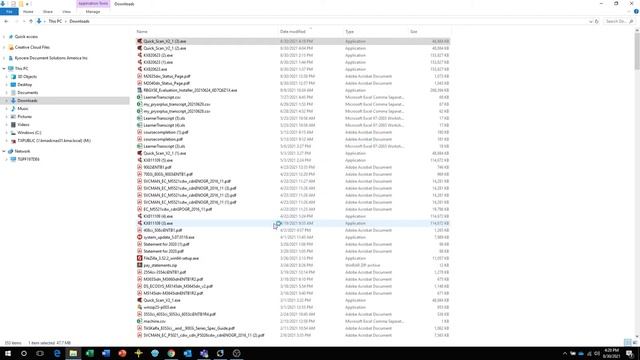The height and width of the screenshot is (360, 640).
Task: Open Excel from the taskbar
Action: (89, 353)
